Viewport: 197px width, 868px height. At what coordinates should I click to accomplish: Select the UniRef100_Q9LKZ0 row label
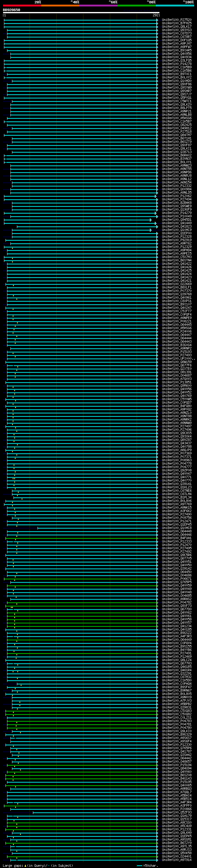[x=177, y=104]
